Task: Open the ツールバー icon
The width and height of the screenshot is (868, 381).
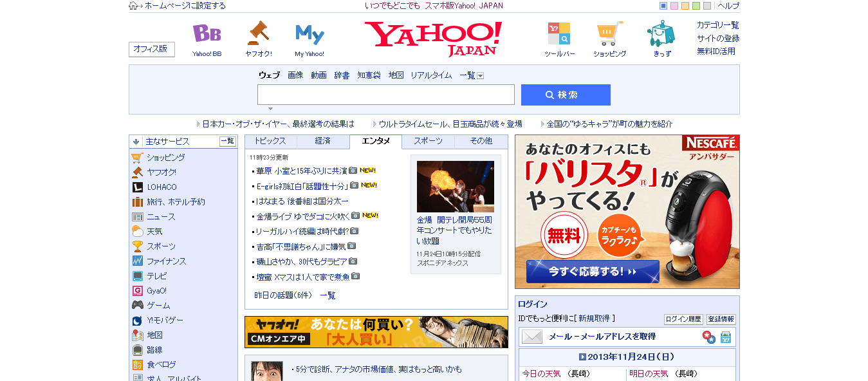Action: [x=559, y=33]
